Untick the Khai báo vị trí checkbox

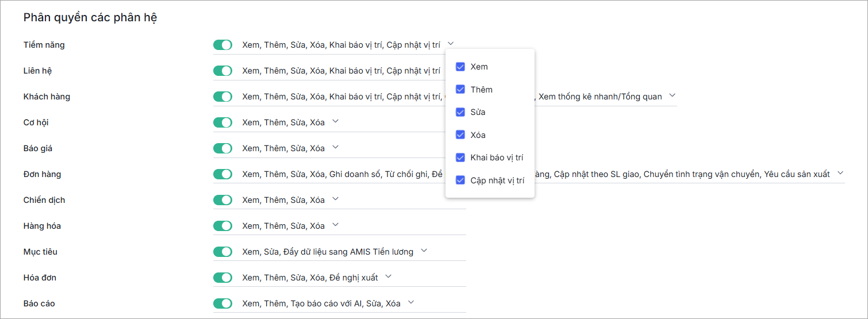(x=460, y=157)
